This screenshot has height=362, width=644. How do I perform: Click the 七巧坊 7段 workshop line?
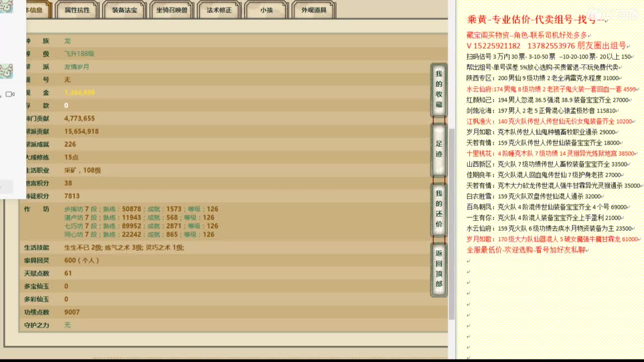pyautogui.click(x=141, y=226)
